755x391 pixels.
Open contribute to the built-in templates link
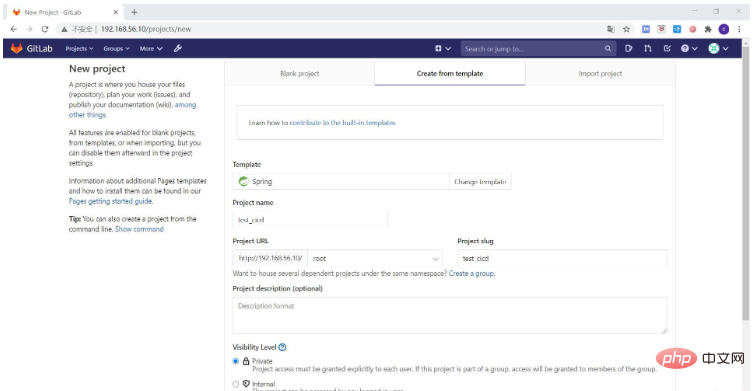click(x=342, y=123)
